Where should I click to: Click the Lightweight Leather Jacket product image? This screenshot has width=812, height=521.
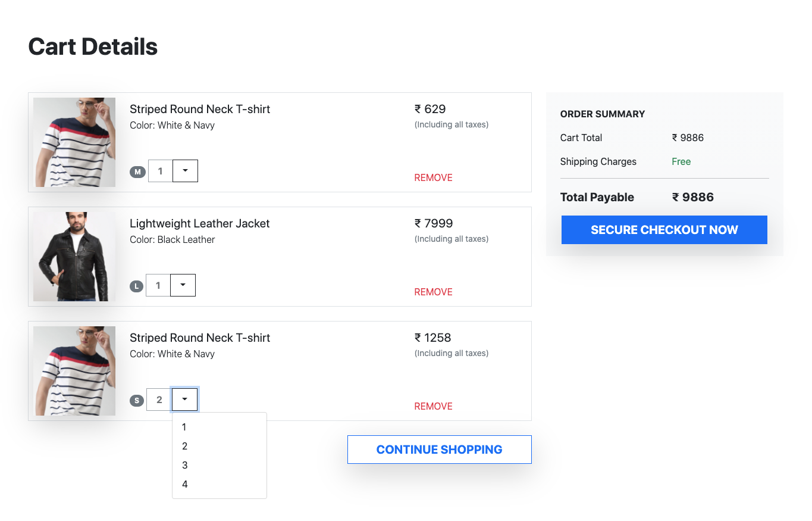(x=74, y=256)
